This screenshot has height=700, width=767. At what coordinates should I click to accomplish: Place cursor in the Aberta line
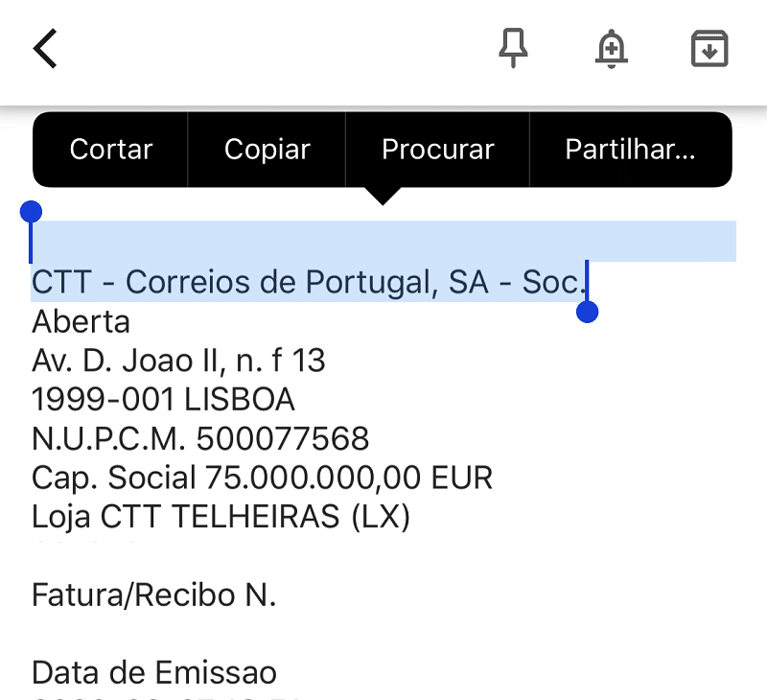click(x=81, y=322)
